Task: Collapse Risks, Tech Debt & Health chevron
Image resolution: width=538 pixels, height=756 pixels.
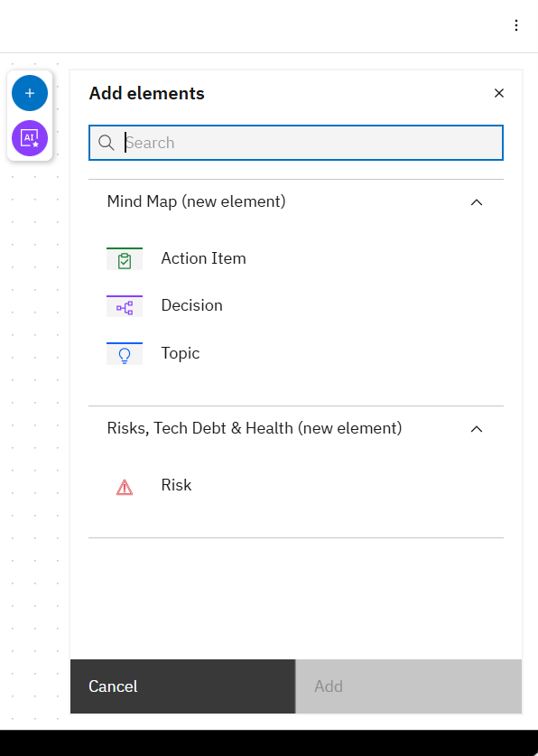Action: tap(477, 429)
